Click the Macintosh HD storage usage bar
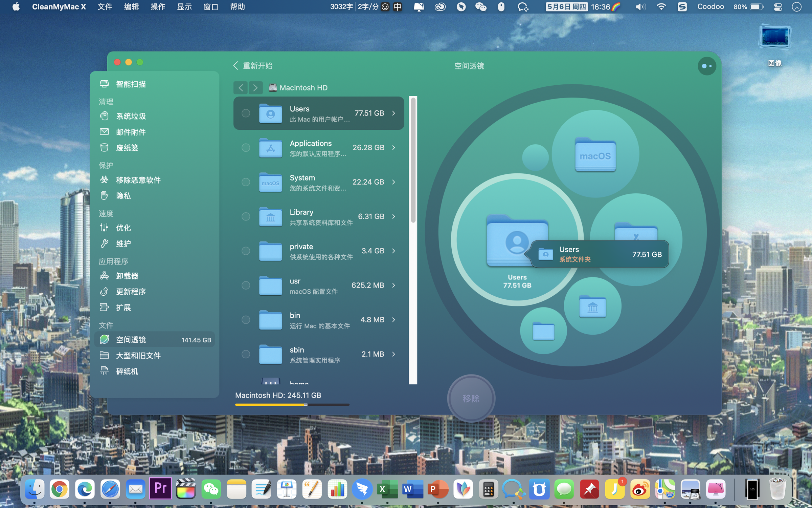The image size is (812, 508). coord(292,404)
